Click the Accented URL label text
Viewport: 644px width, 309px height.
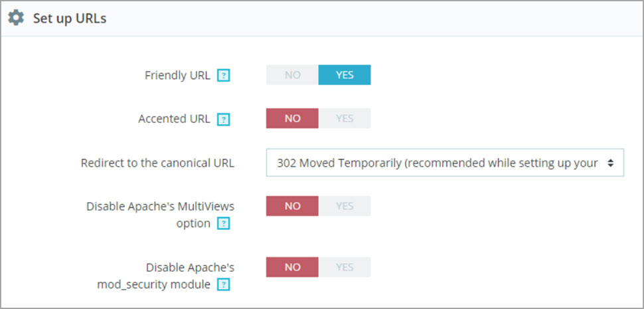point(174,119)
